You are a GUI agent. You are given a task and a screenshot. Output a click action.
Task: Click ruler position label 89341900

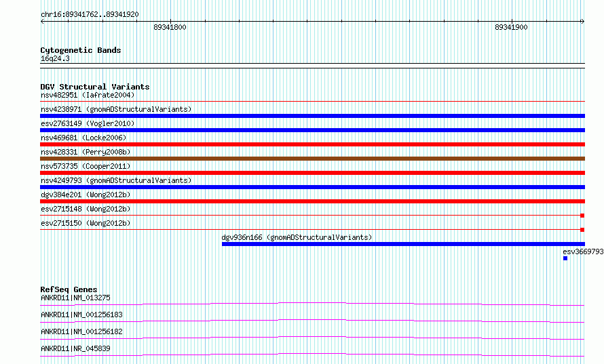[511, 27]
